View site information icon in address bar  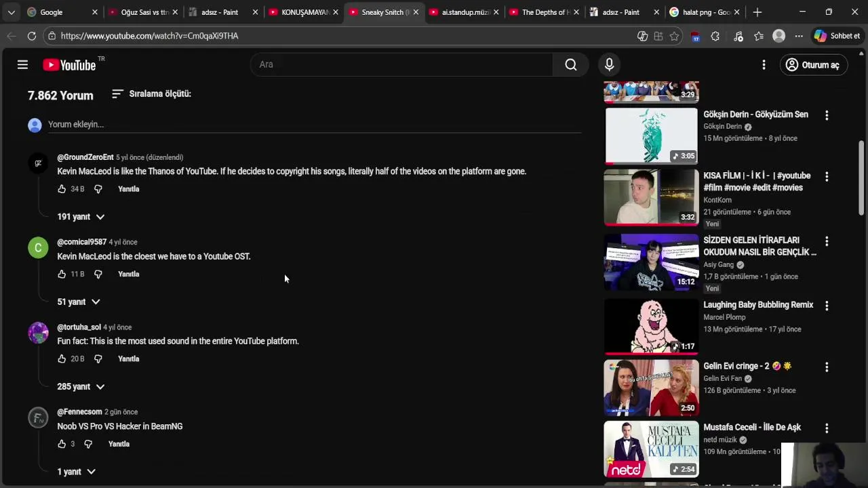click(x=52, y=36)
